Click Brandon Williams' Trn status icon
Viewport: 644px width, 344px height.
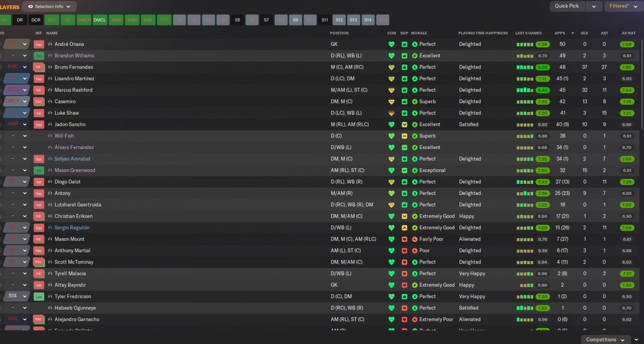pos(39,56)
